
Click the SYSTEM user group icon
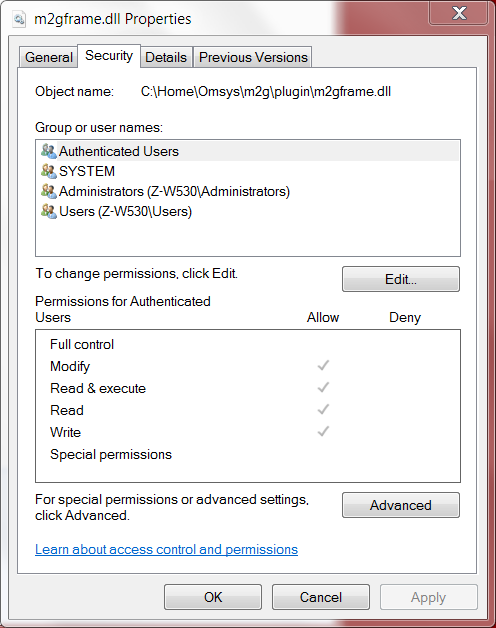[x=48, y=171]
